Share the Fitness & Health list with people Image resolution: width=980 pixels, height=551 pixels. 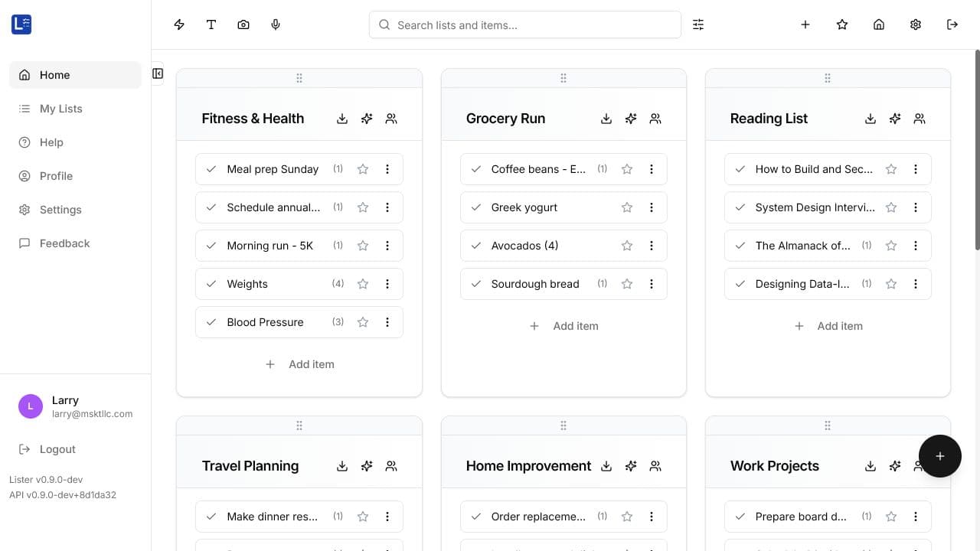(391, 119)
